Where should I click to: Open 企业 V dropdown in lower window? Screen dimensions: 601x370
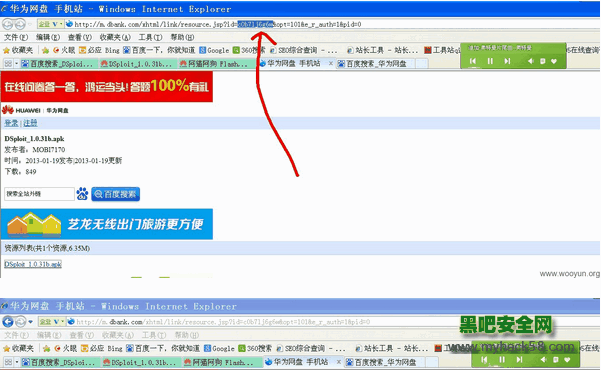pos(52,322)
